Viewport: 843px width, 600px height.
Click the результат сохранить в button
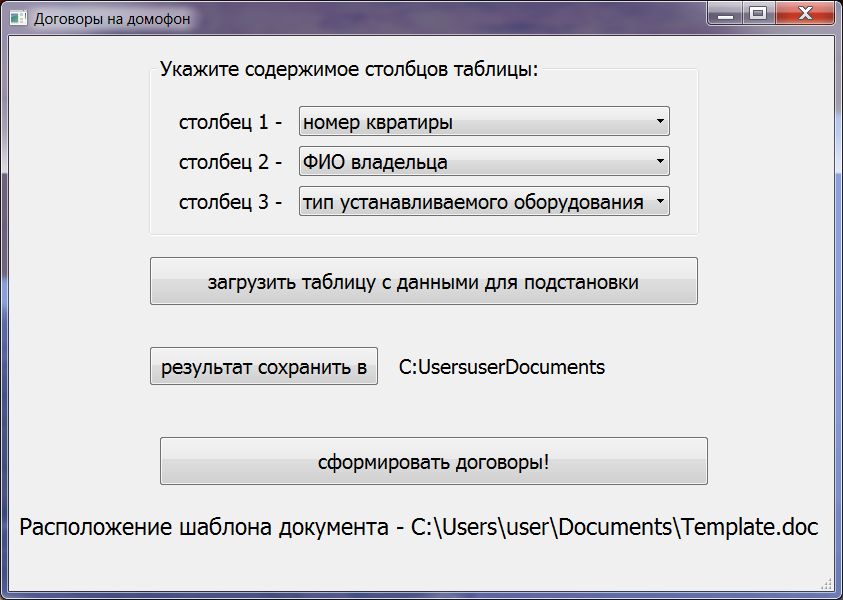pyautogui.click(x=263, y=367)
